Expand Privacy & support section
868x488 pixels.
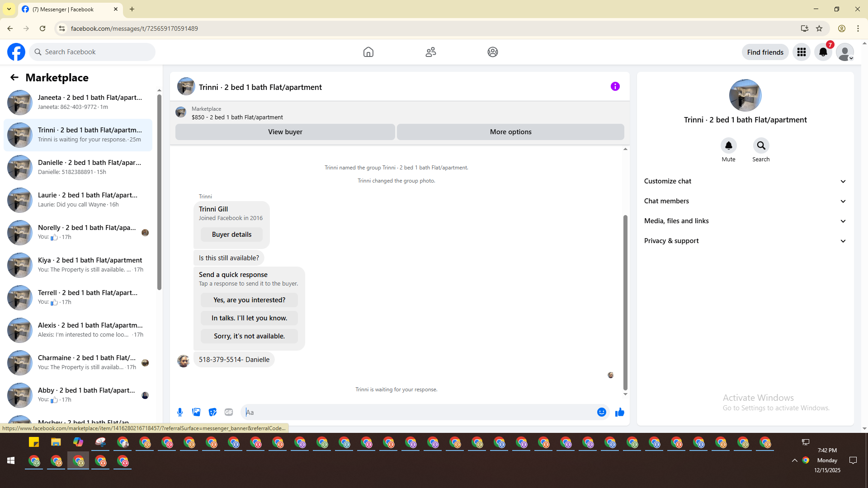pos(745,241)
